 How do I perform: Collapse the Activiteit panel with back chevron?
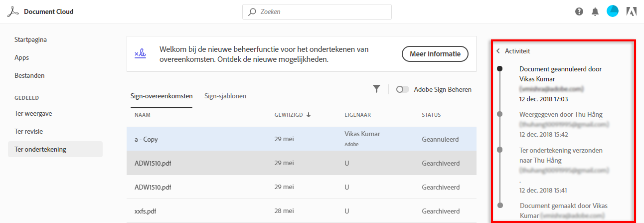pos(498,51)
